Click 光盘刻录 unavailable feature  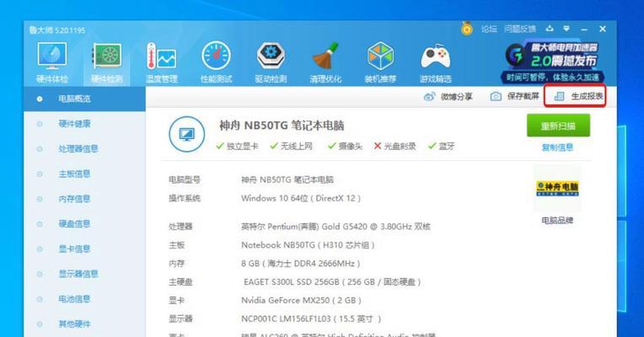click(x=394, y=146)
